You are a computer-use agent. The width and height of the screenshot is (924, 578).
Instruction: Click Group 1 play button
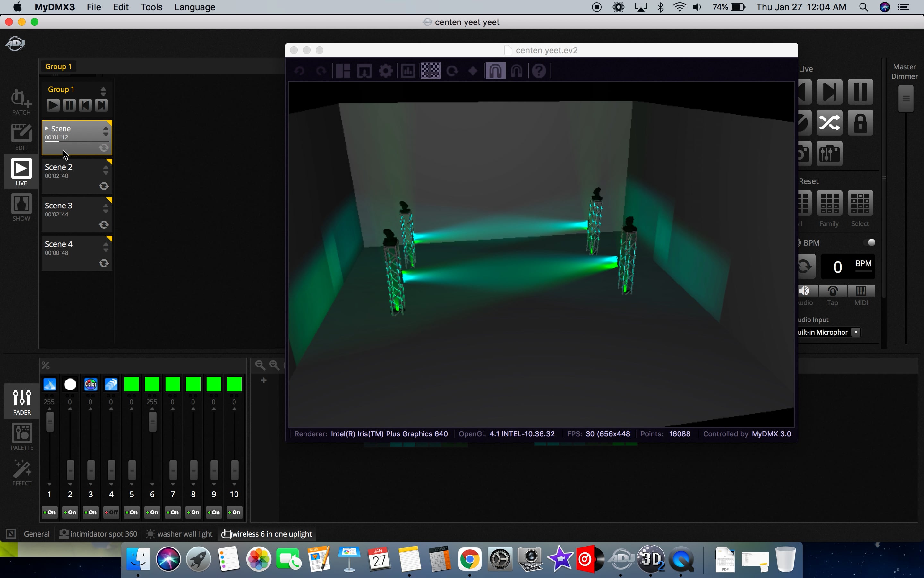pyautogui.click(x=53, y=105)
